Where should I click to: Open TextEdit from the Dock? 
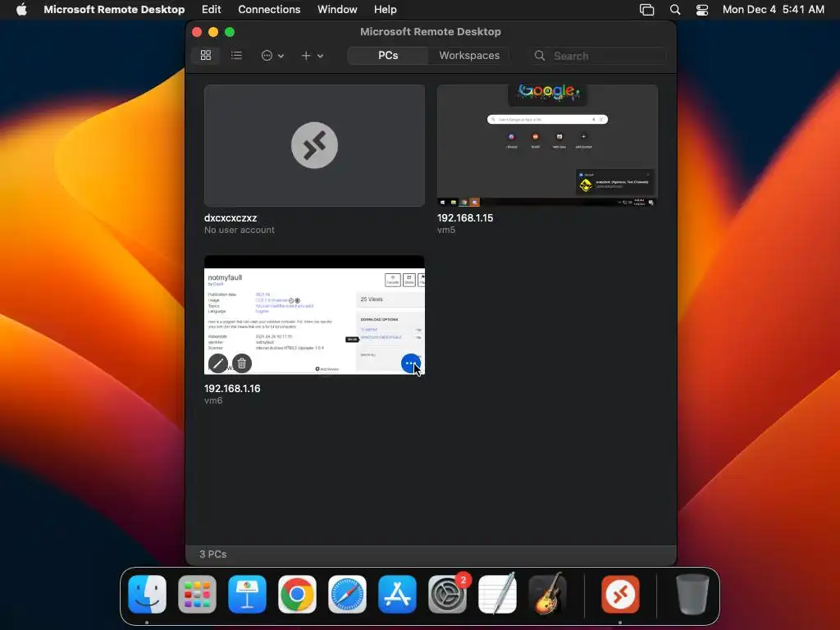tap(497, 594)
